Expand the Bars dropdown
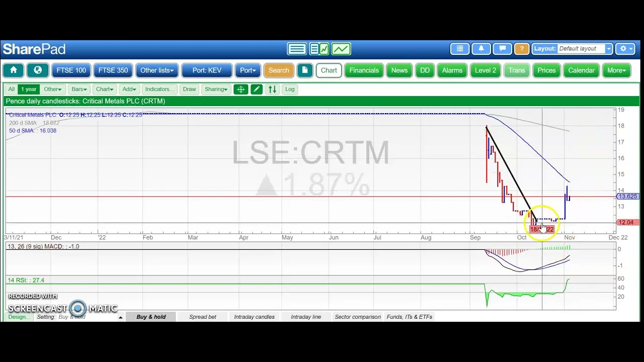 (79, 89)
